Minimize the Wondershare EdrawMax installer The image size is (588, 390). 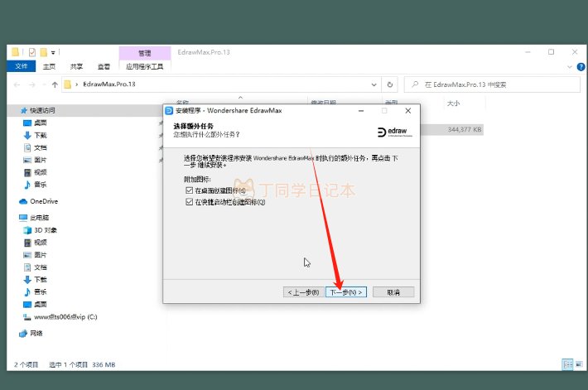[x=361, y=111]
